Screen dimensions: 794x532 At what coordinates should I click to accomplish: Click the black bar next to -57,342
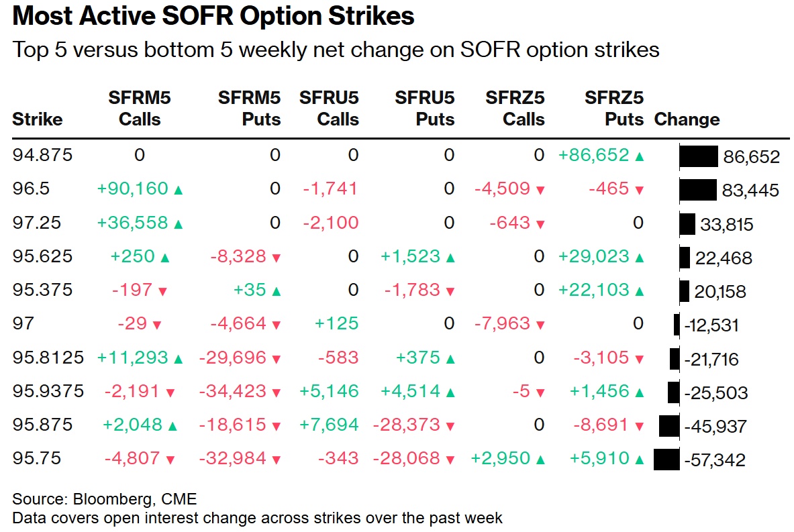pyautogui.click(x=666, y=460)
